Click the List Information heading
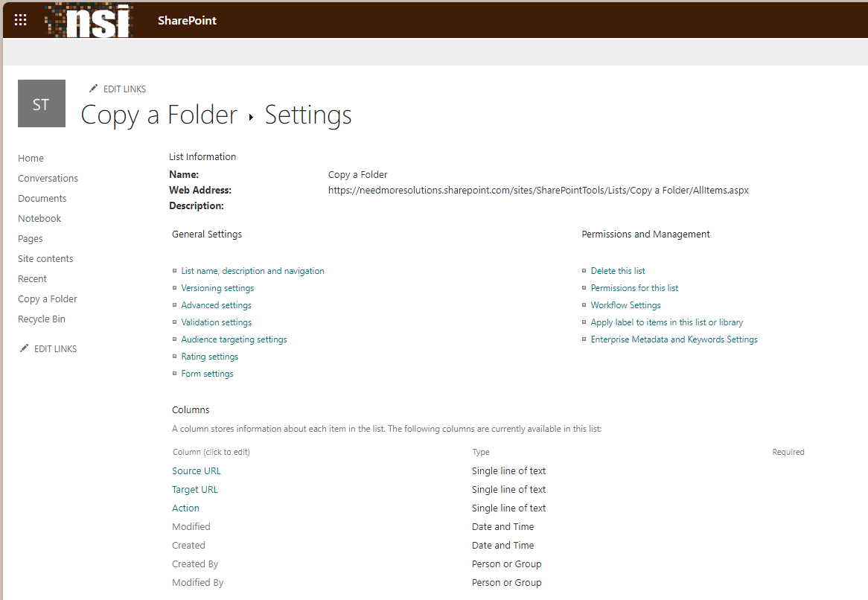 [202, 156]
